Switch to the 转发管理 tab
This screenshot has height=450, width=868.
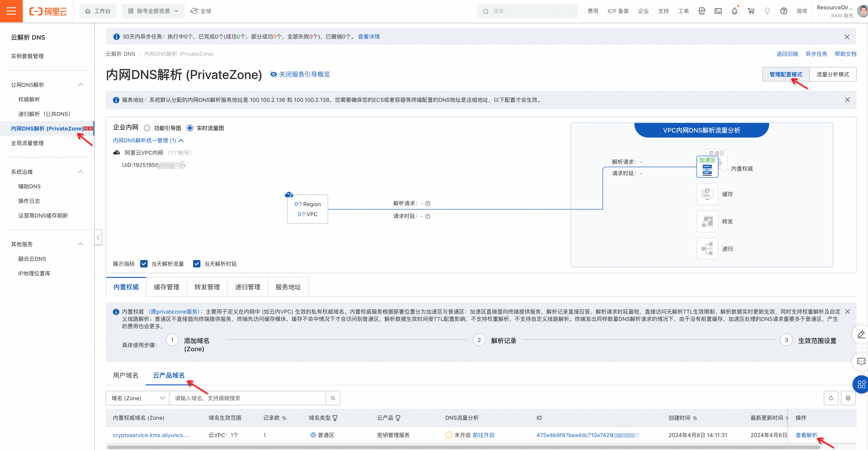coord(207,287)
